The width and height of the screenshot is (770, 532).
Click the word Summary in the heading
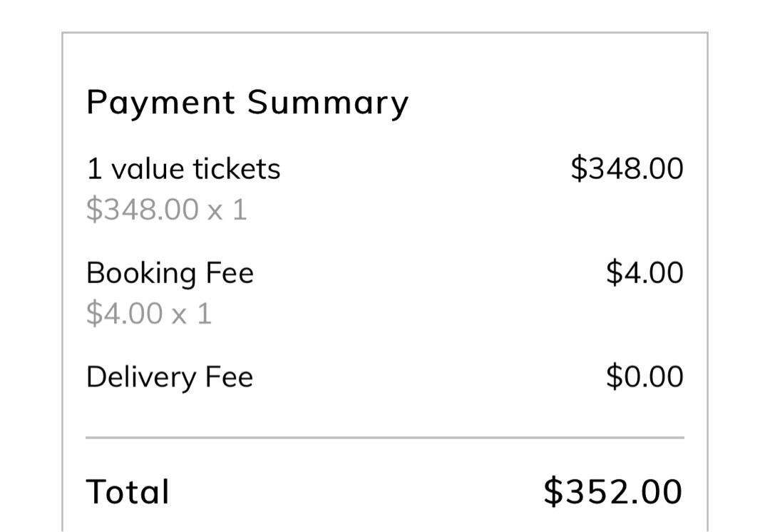pyautogui.click(x=327, y=103)
